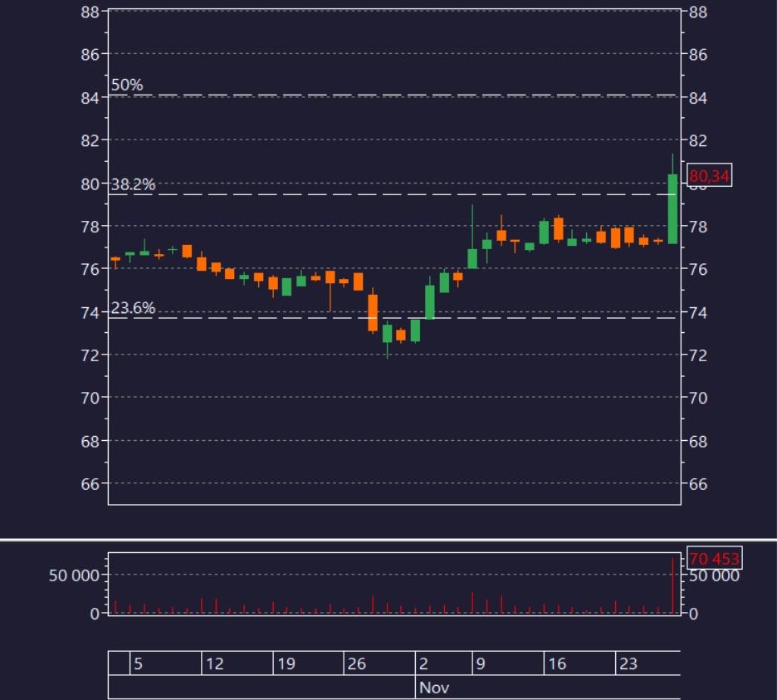Screen dimensions: 777x700
Task: Click the green candle with wick to 79
Action: click(x=472, y=237)
